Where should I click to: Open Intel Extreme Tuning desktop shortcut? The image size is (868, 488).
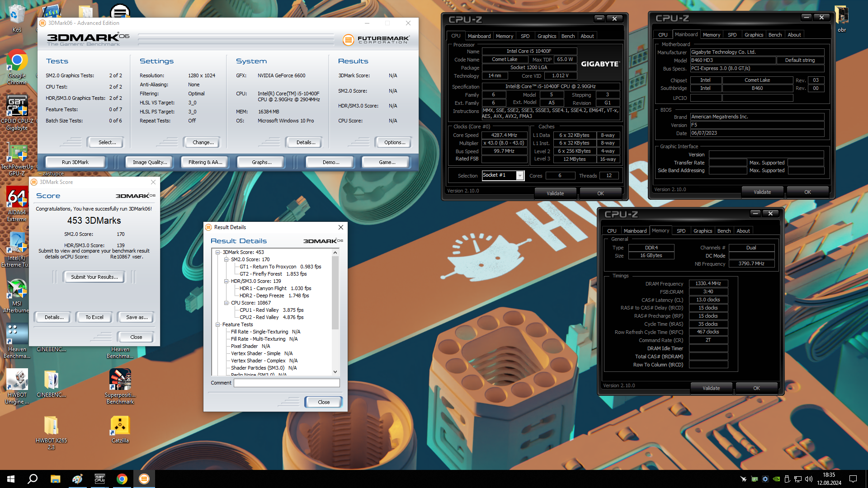17,250
